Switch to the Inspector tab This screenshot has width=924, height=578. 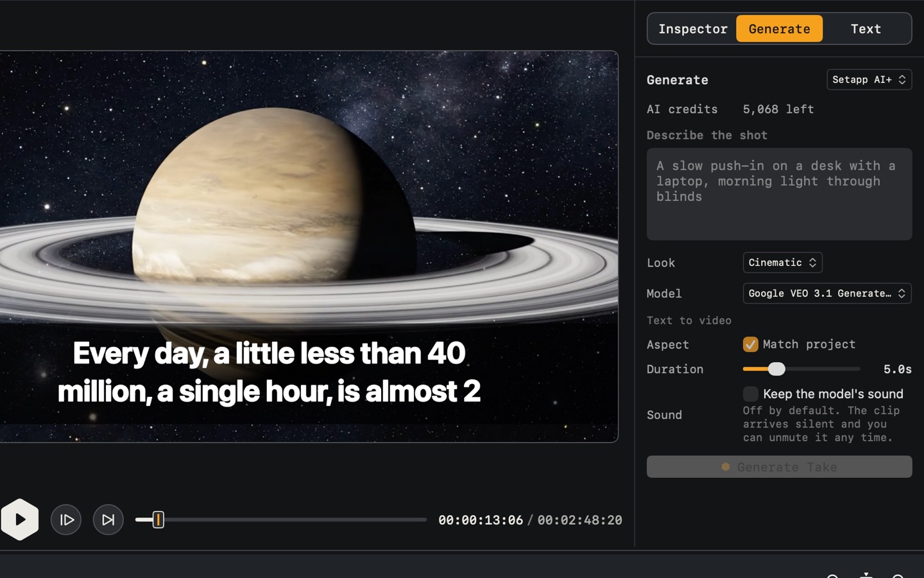[692, 29]
